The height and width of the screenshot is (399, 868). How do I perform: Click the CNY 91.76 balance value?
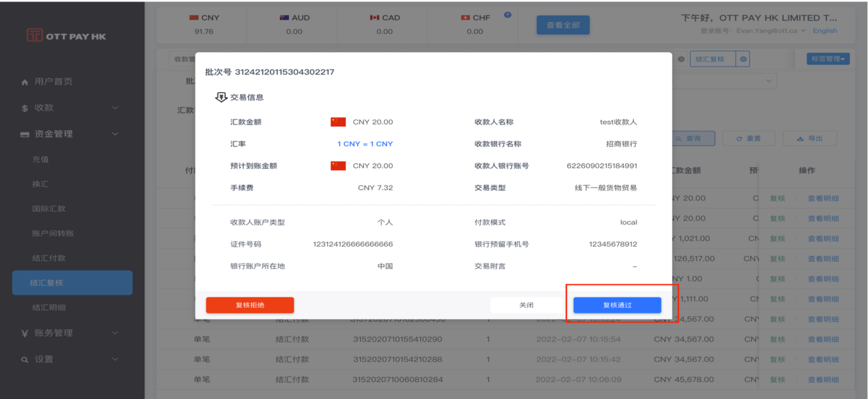(x=204, y=31)
